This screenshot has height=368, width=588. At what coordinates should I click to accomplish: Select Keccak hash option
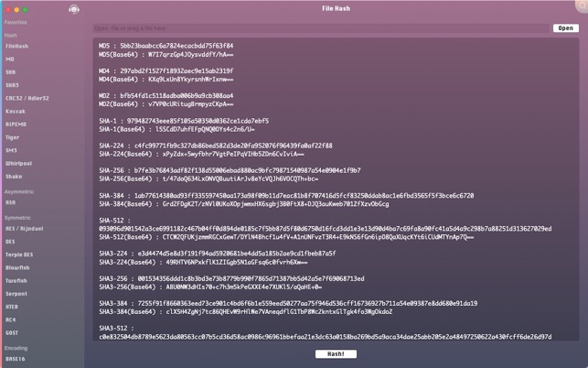[x=15, y=112]
